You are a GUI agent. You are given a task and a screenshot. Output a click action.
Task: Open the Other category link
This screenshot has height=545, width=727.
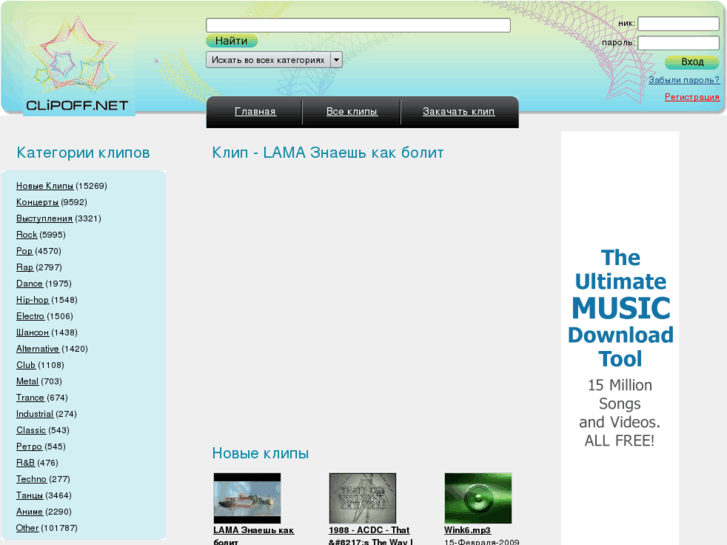click(27, 528)
